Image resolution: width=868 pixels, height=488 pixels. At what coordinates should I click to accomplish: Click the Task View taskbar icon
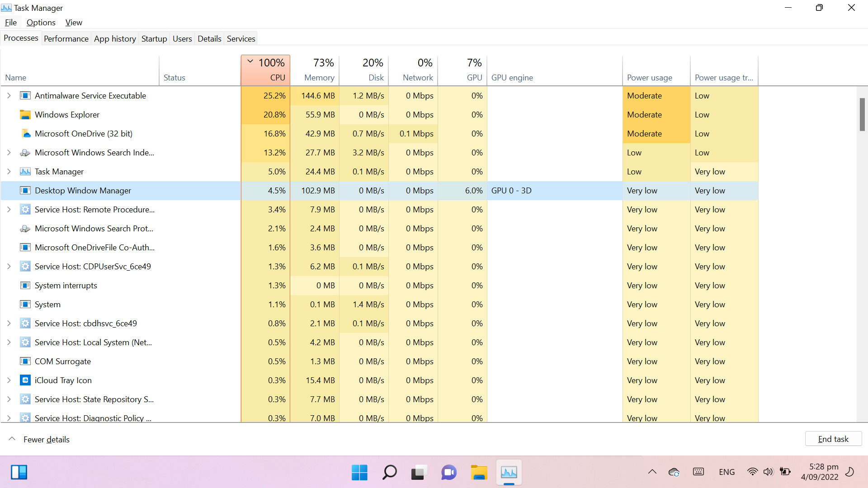pos(419,473)
